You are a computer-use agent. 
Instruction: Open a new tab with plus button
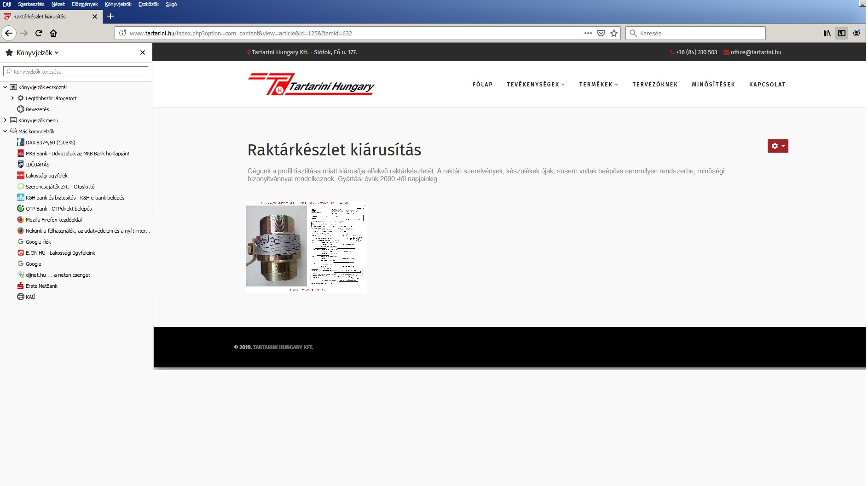110,17
